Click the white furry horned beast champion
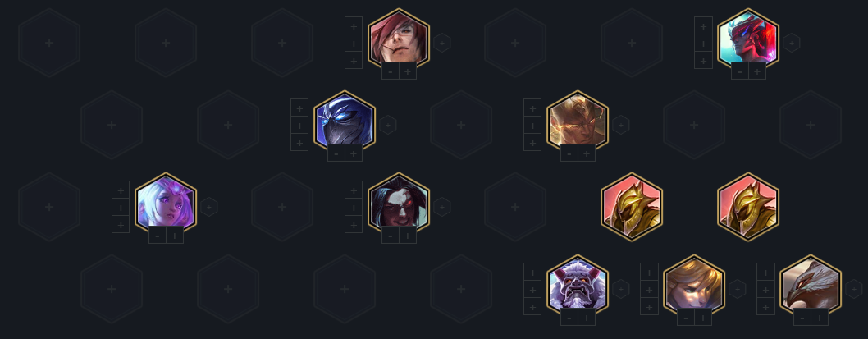868x339 pixels. tap(578, 285)
